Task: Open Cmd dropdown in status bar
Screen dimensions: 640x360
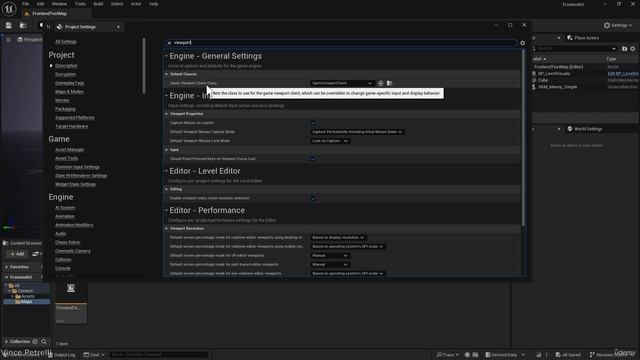Action: [94, 355]
